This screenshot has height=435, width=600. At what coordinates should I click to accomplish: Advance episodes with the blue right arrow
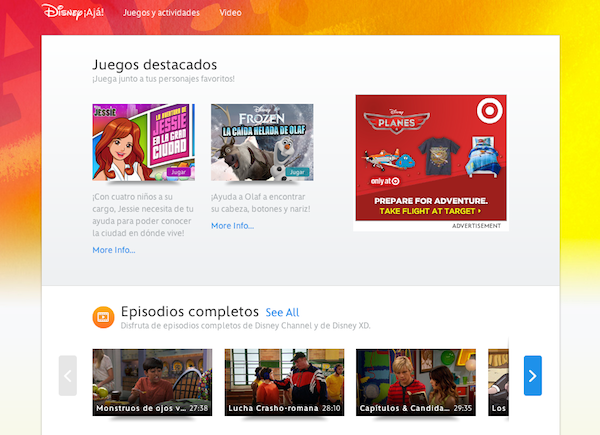[532, 375]
